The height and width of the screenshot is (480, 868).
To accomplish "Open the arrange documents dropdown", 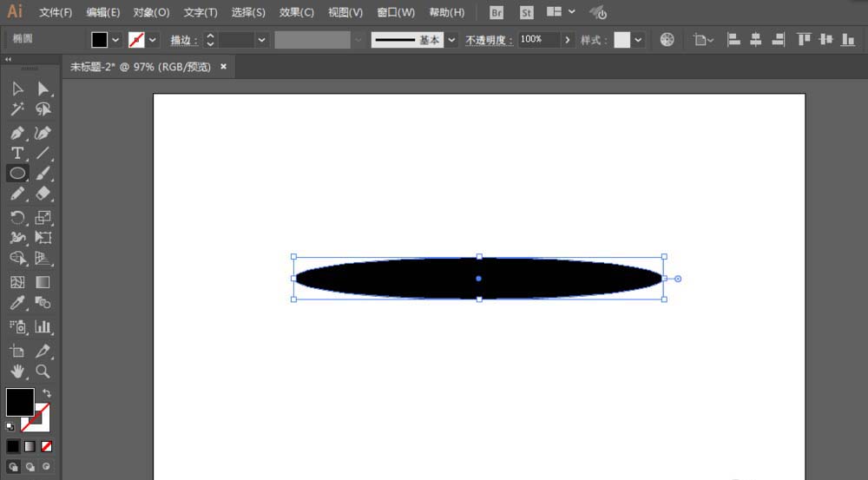I will coord(561,11).
